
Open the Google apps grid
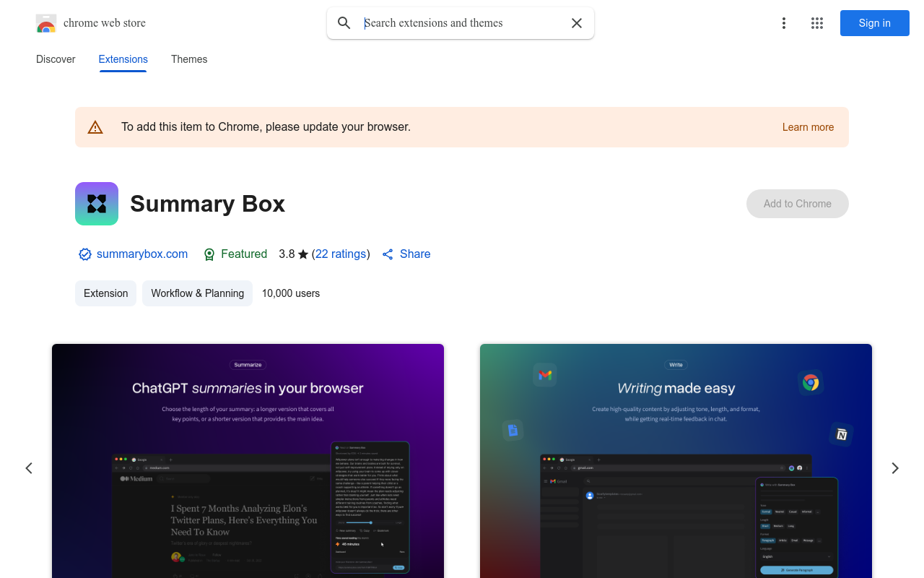(817, 23)
